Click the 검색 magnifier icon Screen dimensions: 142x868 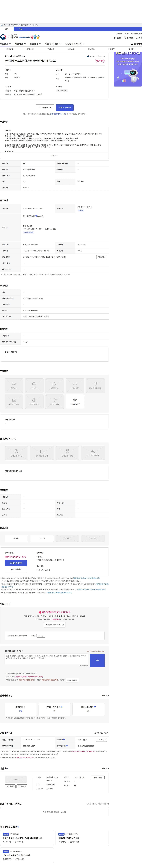pos(139,38)
